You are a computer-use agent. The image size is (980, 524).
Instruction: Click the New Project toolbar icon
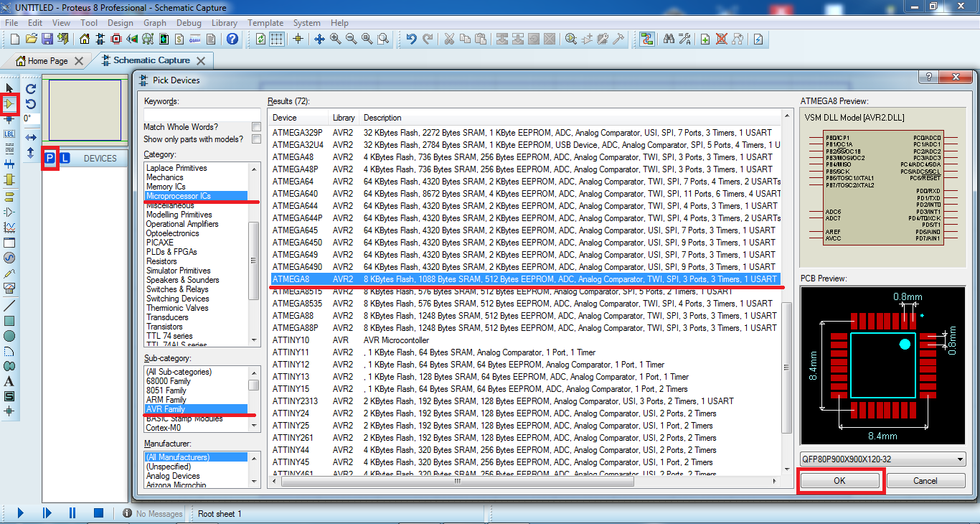[14, 39]
